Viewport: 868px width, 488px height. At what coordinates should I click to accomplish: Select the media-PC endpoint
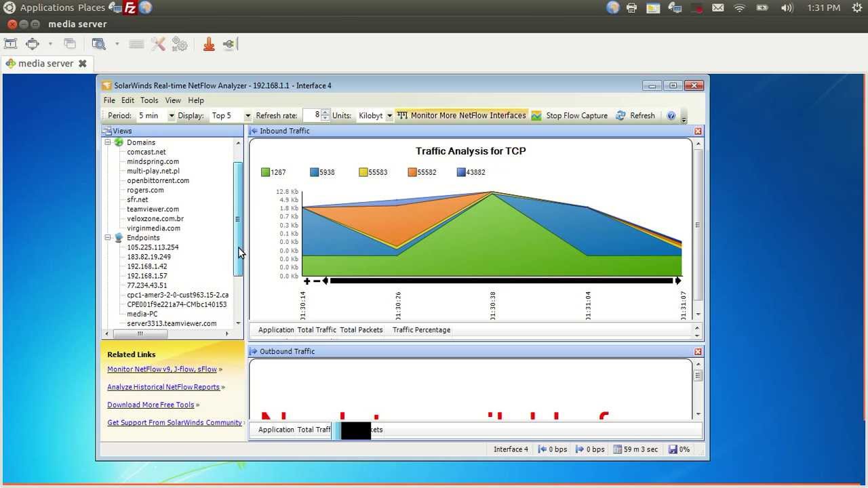click(142, 314)
